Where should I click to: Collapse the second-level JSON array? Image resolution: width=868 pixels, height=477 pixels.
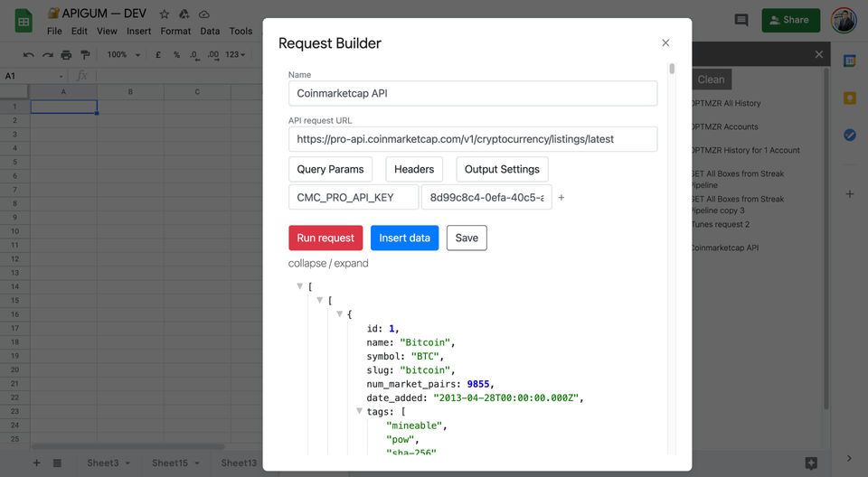[x=319, y=300]
